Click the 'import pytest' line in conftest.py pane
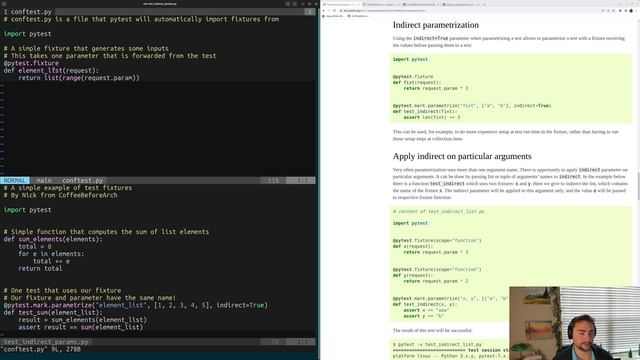 point(28,34)
